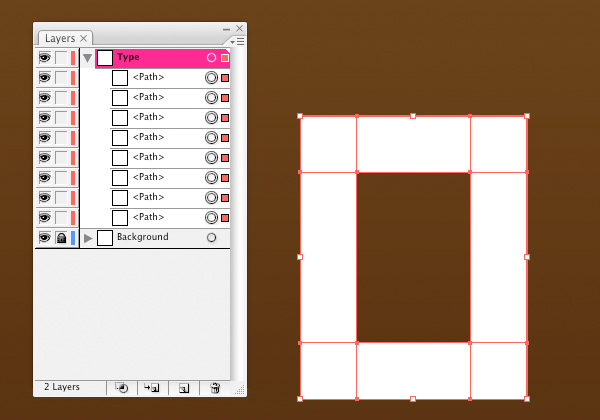The height and width of the screenshot is (420, 600).
Task: Select the Layers tab
Action: coord(60,38)
